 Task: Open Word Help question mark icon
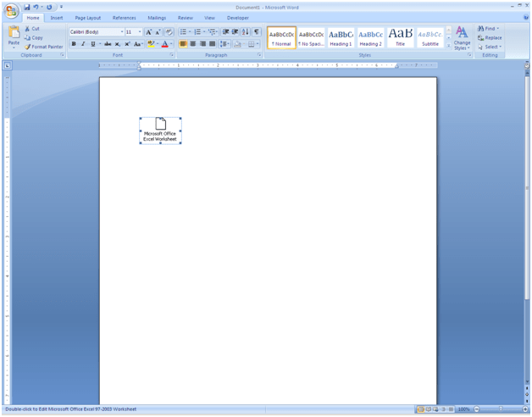tap(525, 17)
